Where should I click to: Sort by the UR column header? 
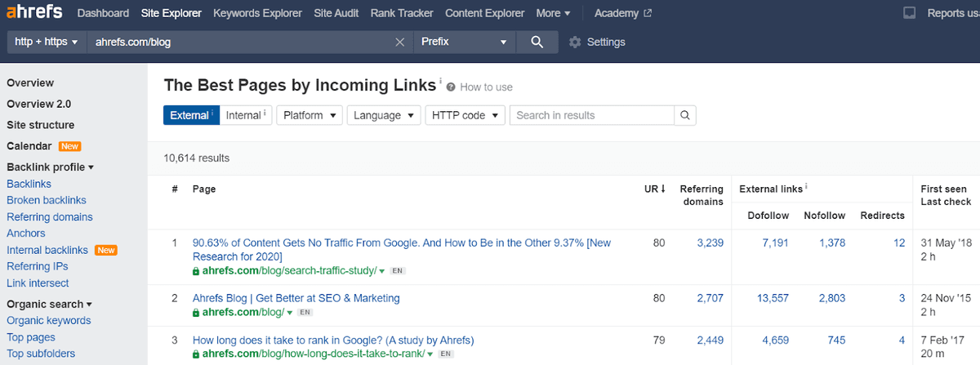coord(655,189)
